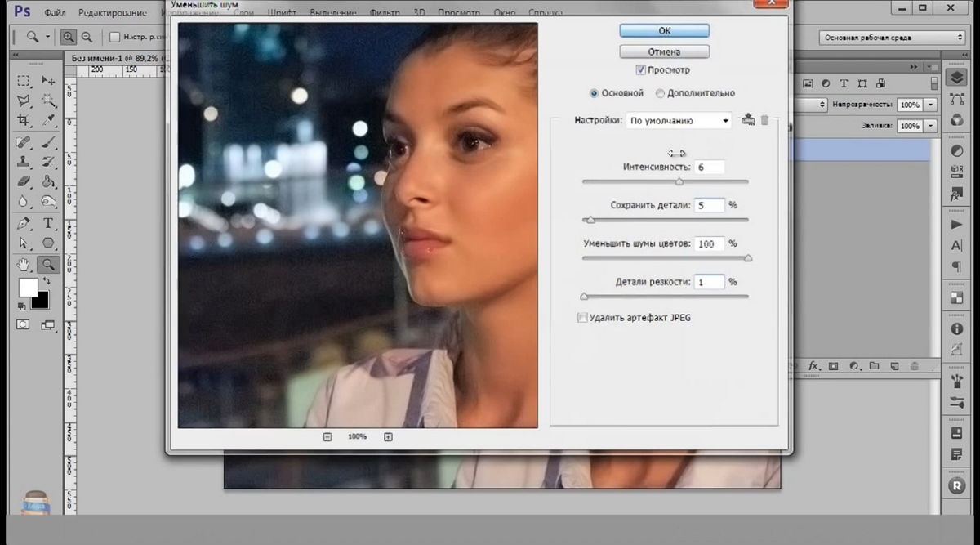Image resolution: width=980 pixels, height=545 pixels.
Task: Open the Layers panel flyout menu
Action: click(x=934, y=66)
